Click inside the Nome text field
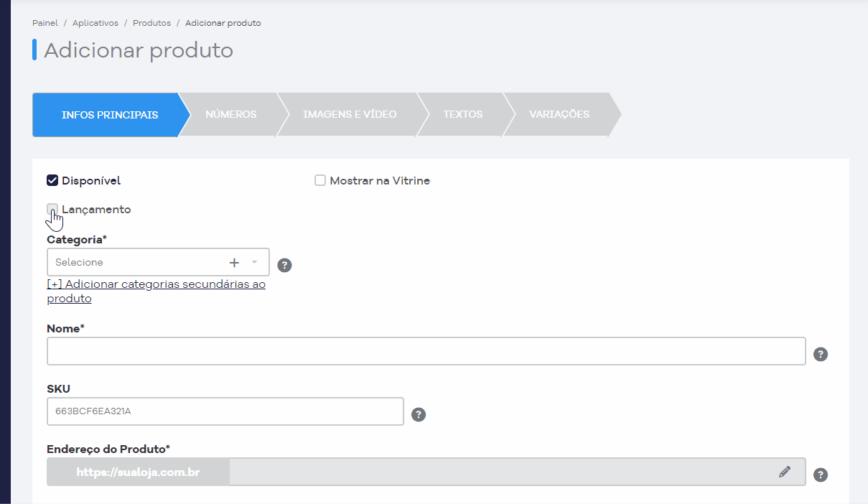 (x=426, y=351)
